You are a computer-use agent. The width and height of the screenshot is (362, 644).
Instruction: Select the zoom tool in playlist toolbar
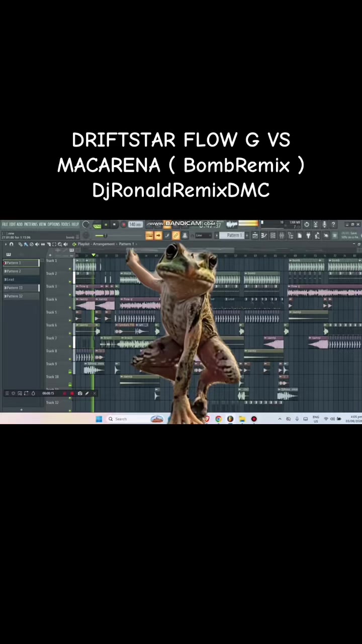[x=60, y=244]
